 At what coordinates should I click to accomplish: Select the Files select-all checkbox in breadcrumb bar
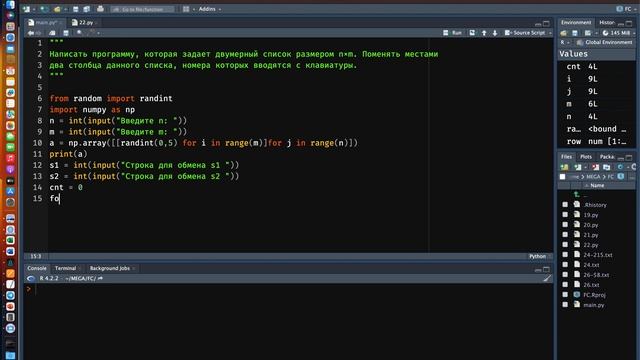562,177
